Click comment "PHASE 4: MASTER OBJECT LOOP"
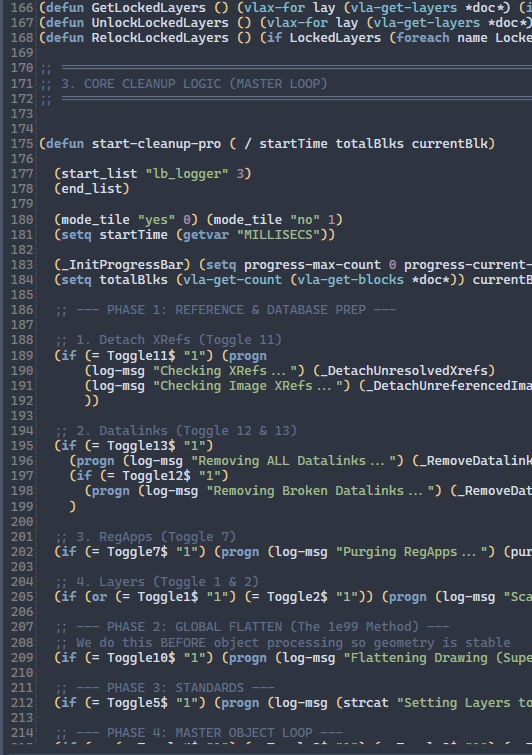The width and height of the screenshot is (532, 755). 209,732
